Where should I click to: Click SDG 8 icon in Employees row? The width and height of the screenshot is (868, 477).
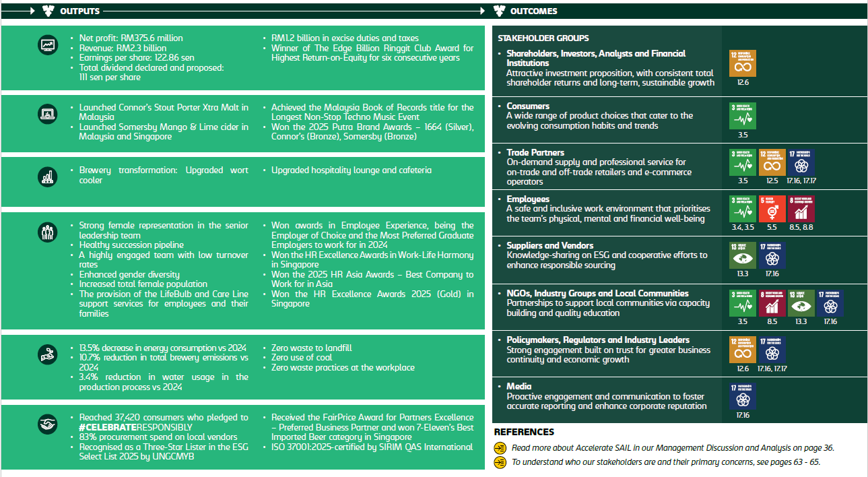801,208
